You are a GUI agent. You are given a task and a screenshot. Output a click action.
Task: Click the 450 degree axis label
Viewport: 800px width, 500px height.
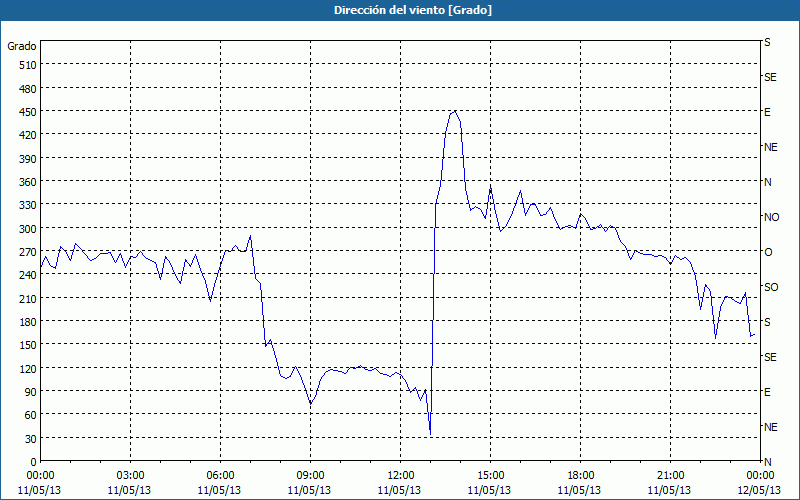28,112
